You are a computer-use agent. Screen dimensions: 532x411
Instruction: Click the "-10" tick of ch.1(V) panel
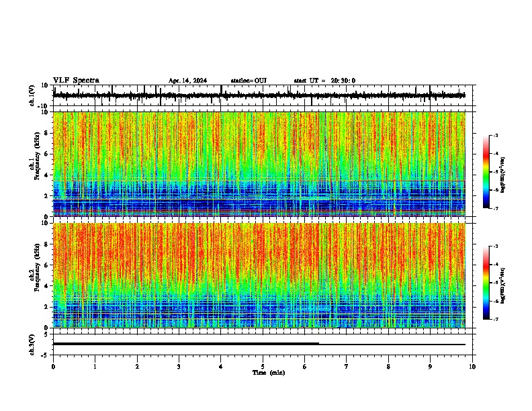pos(44,106)
